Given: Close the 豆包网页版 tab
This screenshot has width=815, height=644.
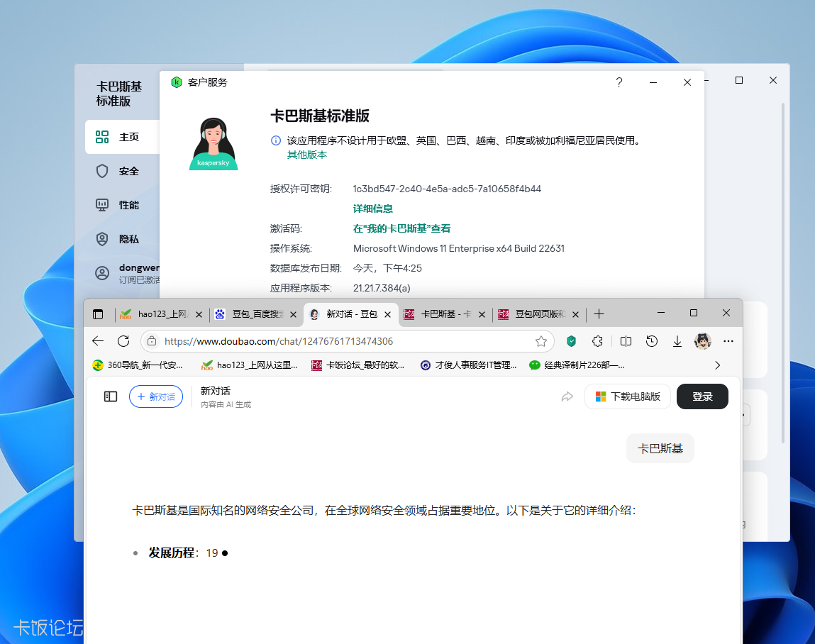Looking at the screenshot, I should click(x=575, y=314).
